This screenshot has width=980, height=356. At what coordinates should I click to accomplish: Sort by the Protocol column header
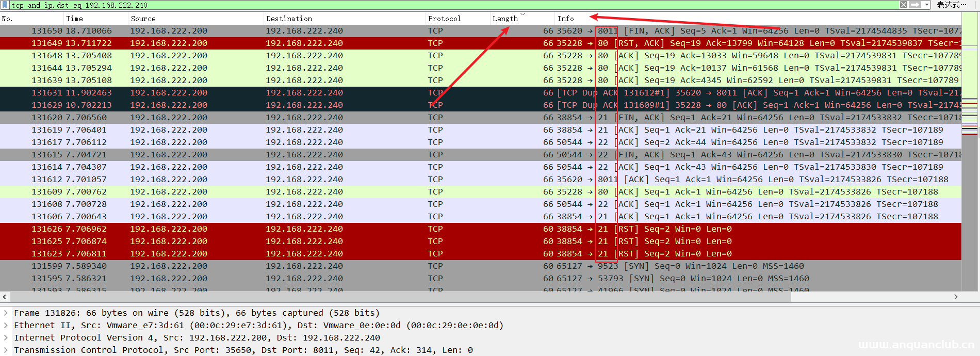pos(444,19)
